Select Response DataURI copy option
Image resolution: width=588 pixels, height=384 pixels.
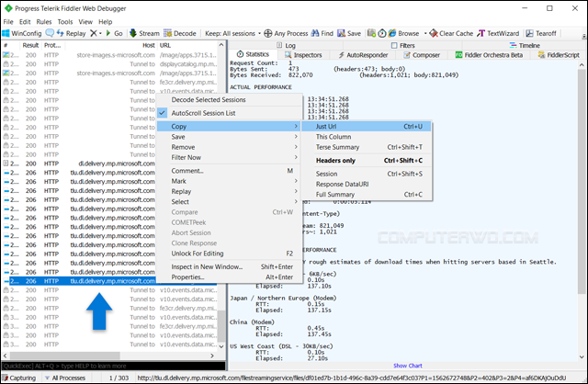tap(367, 184)
